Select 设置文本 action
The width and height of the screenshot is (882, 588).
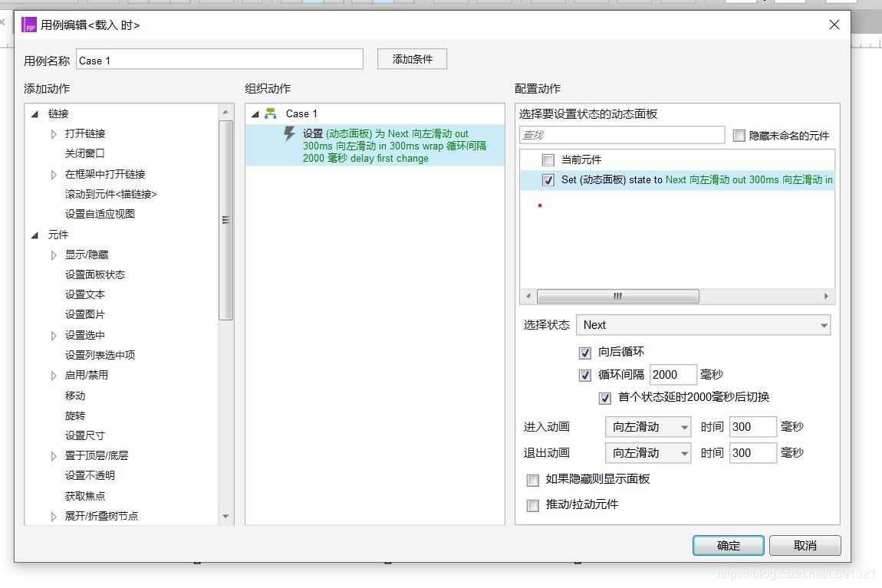85,294
